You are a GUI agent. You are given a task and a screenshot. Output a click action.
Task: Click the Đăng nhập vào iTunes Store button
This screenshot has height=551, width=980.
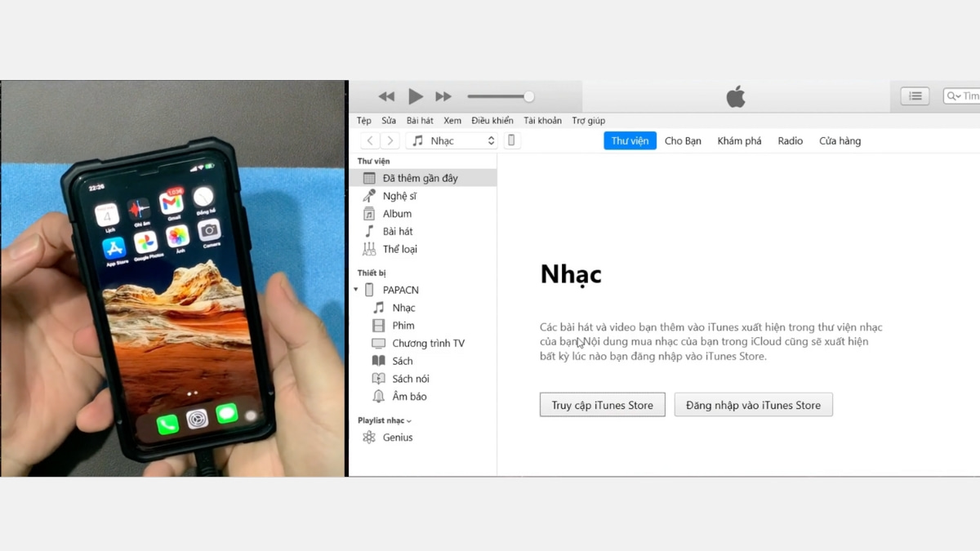point(753,405)
